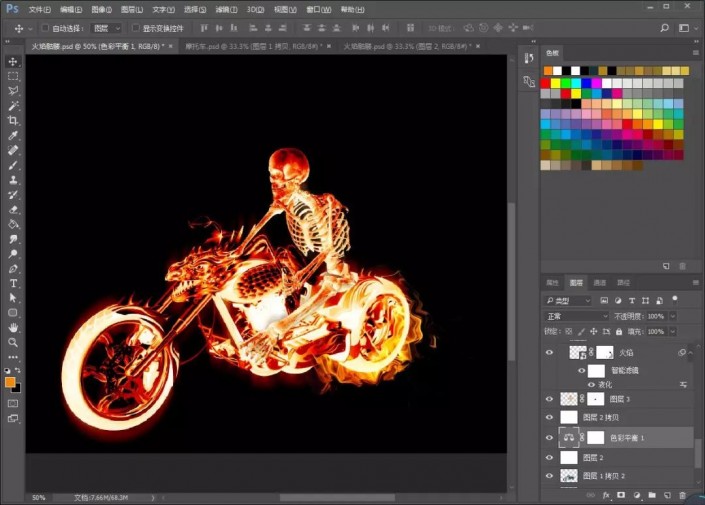Open the 图像(I) menu
This screenshot has height=505, width=705.
coord(102,9)
